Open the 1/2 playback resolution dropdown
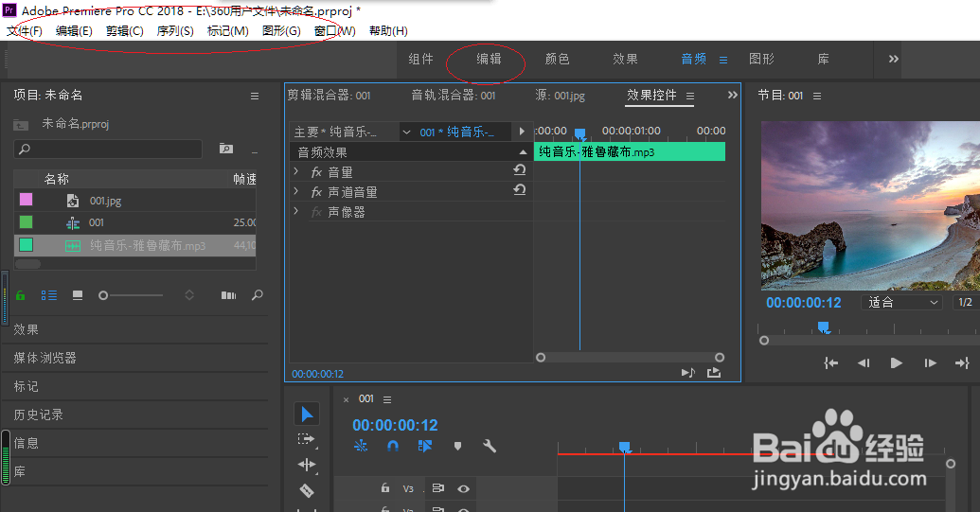The image size is (980, 512). tap(966, 302)
